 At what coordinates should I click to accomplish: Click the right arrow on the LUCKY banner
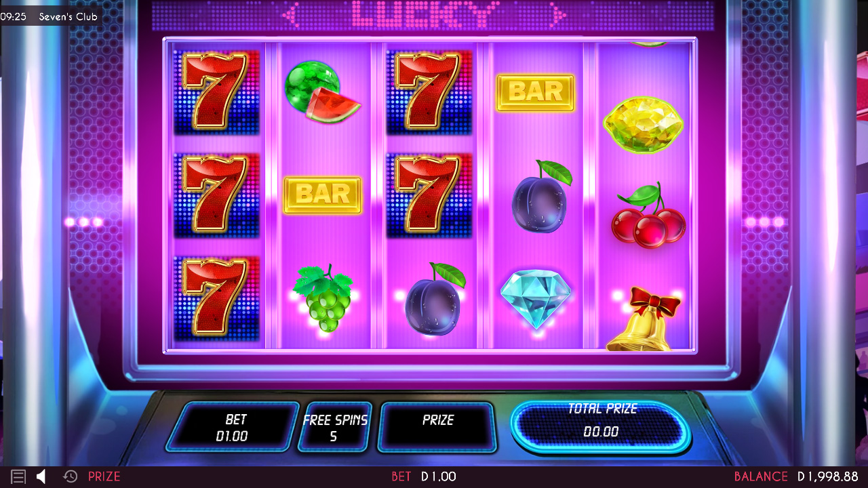coord(557,14)
